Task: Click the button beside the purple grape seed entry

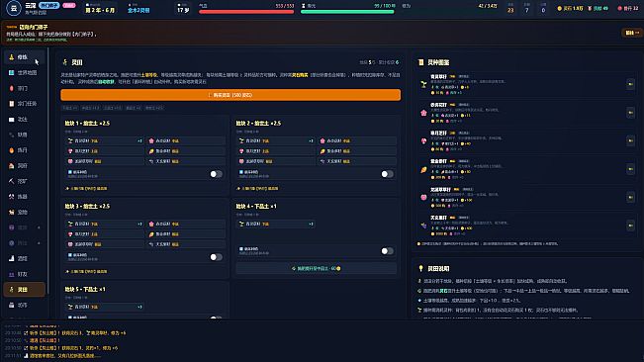Action: point(630,226)
